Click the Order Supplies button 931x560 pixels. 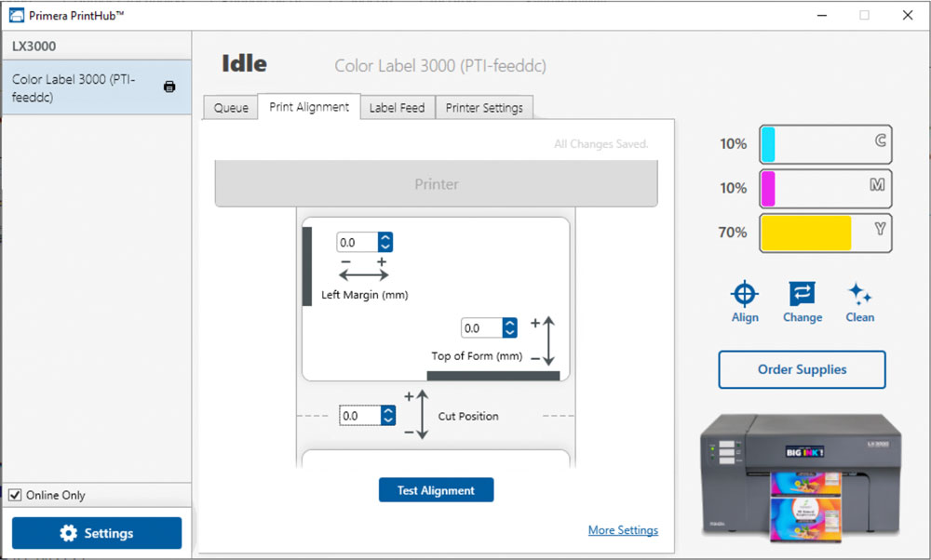pyautogui.click(x=803, y=369)
